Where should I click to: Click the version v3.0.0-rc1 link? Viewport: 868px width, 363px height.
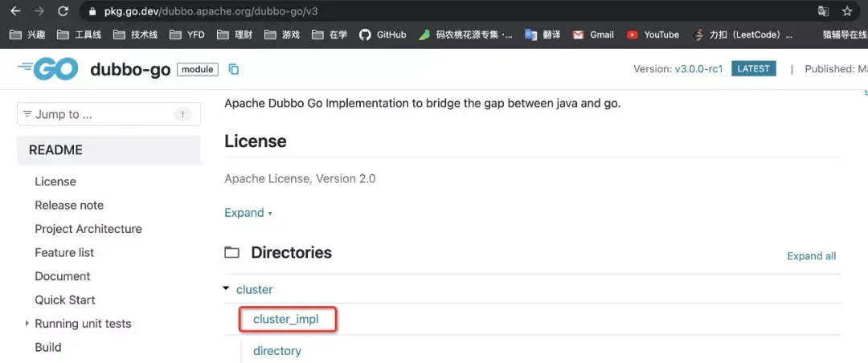(x=699, y=69)
